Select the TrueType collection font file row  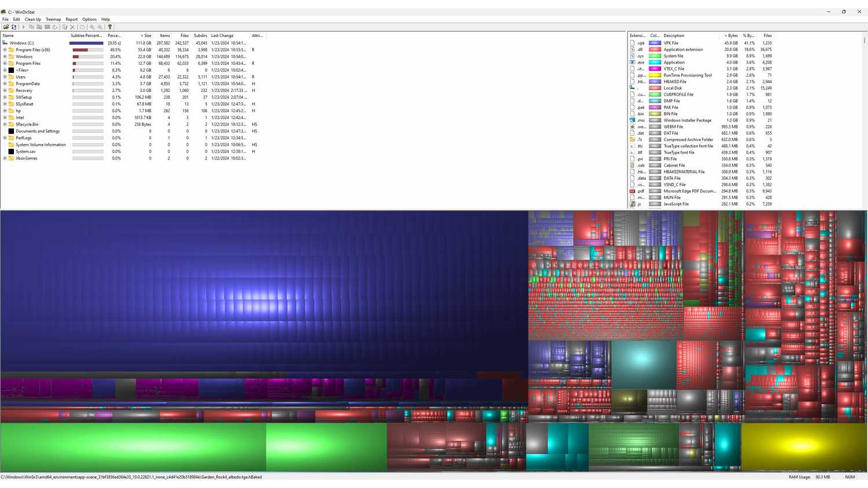point(701,146)
